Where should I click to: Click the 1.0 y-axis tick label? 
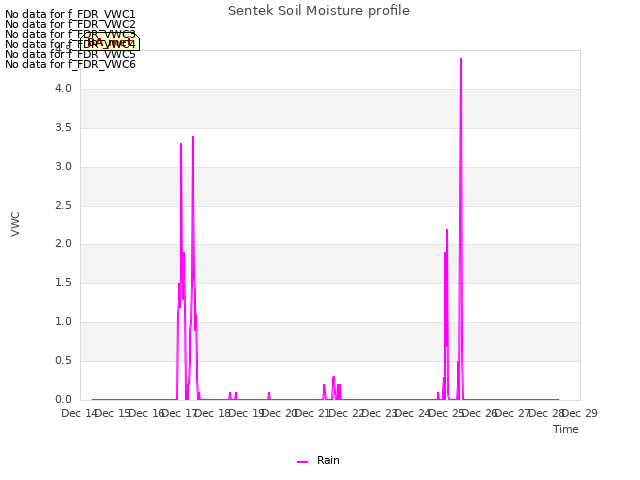coord(64,322)
